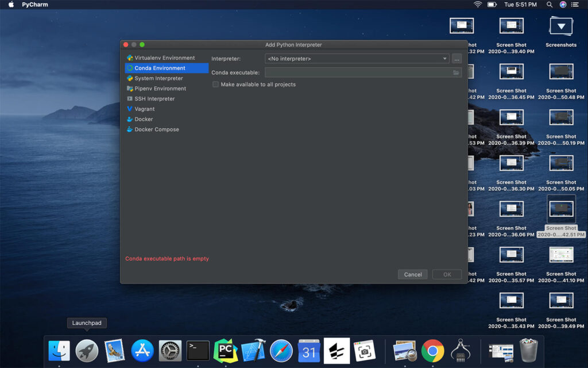Click the Tue 5:51 PM clock

(520, 5)
